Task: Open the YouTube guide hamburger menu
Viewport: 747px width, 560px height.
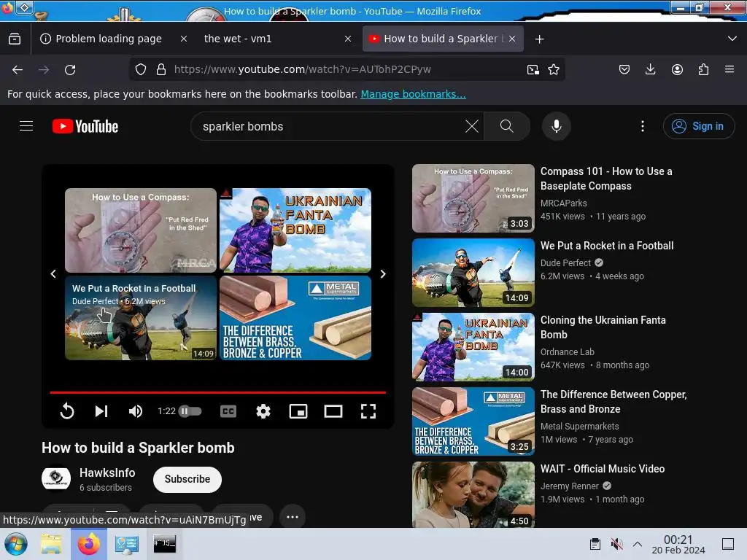Action: tap(26, 126)
